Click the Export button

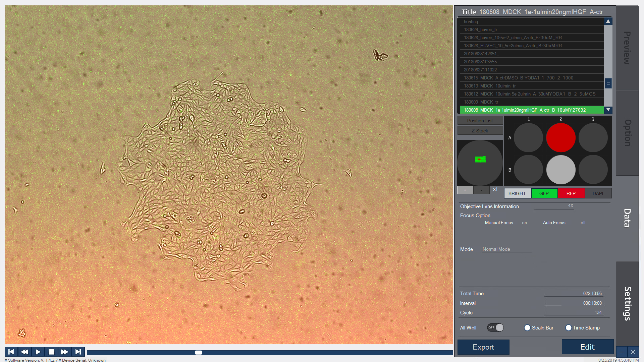coord(483,347)
